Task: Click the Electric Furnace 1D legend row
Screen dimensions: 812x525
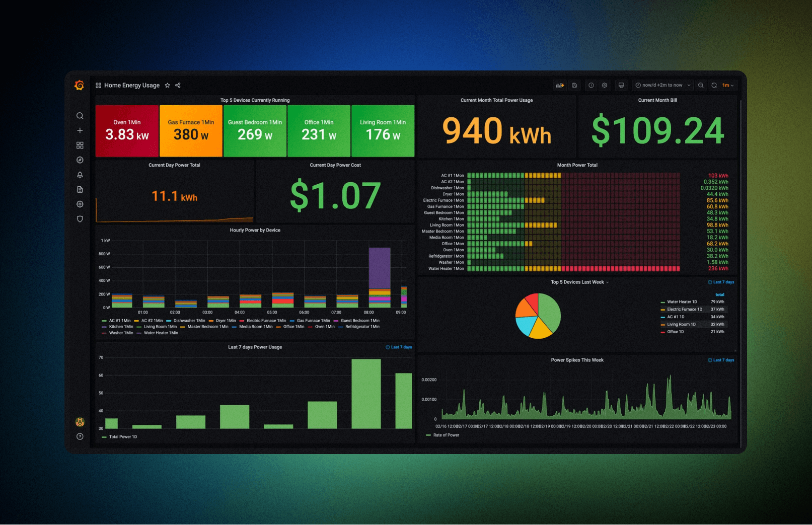Action: coord(693,310)
